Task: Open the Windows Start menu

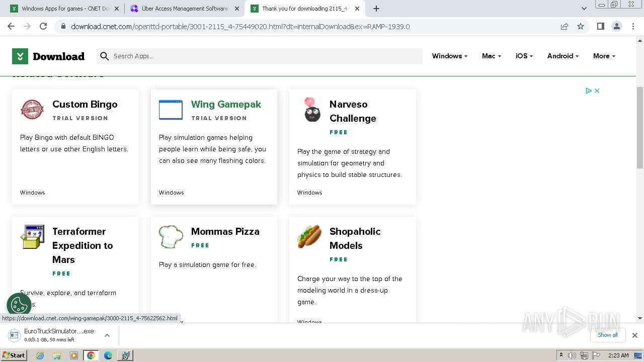Action: (x=14, y=355)
